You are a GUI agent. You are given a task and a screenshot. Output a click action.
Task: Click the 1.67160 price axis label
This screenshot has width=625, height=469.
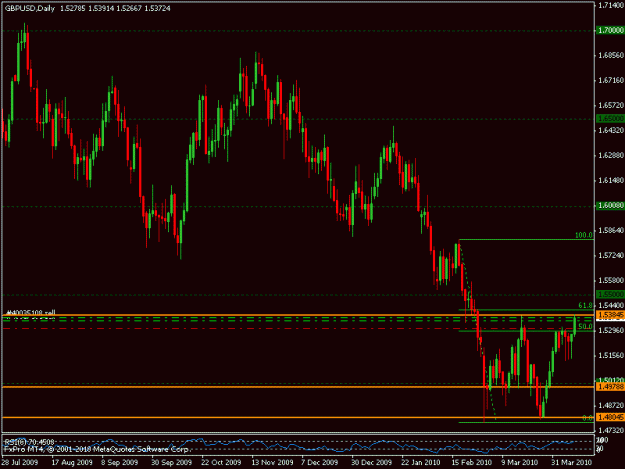(x=611, y=80)
